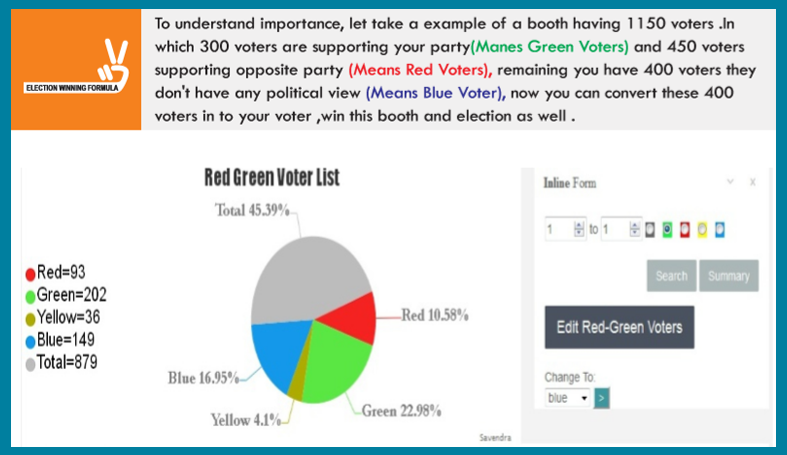This screenshot has height=455, width=787.
Task: Open the Change To color dropdown
Action: [x=569, y=398]
